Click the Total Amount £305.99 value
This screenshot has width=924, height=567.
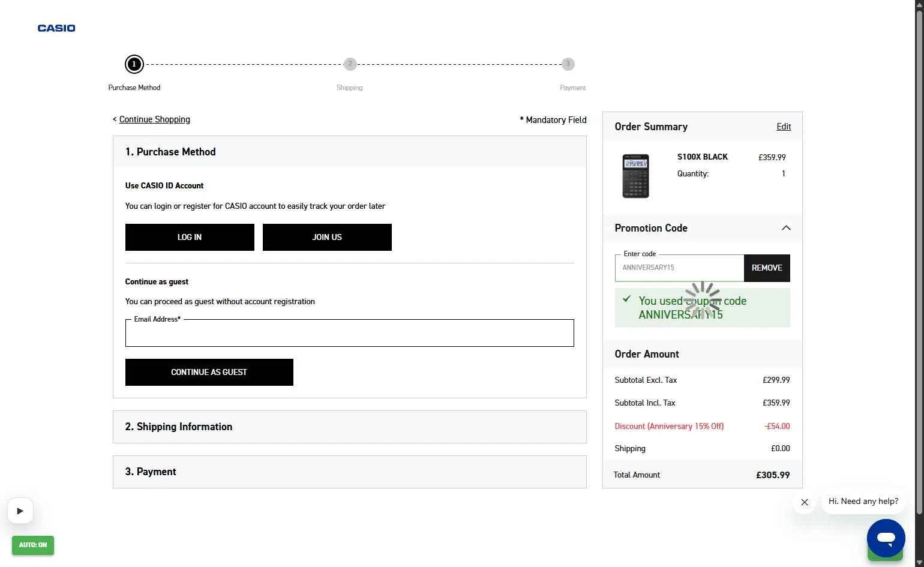[x=773, y=475]
